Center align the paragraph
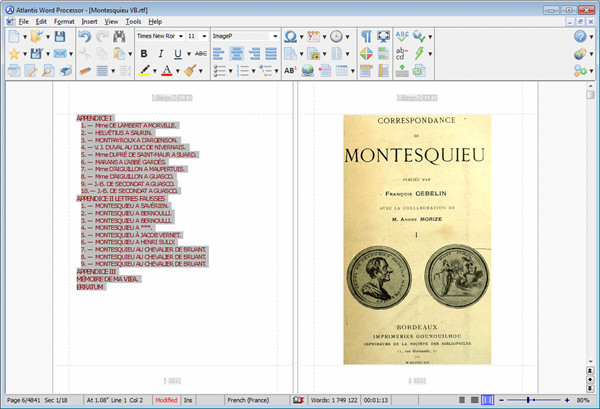 pos(236,54)
